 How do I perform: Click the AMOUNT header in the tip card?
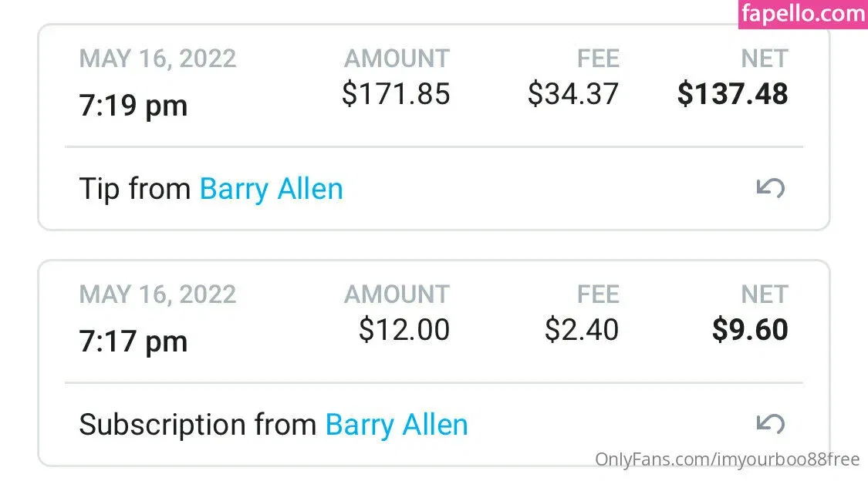(x=397, y=59)
